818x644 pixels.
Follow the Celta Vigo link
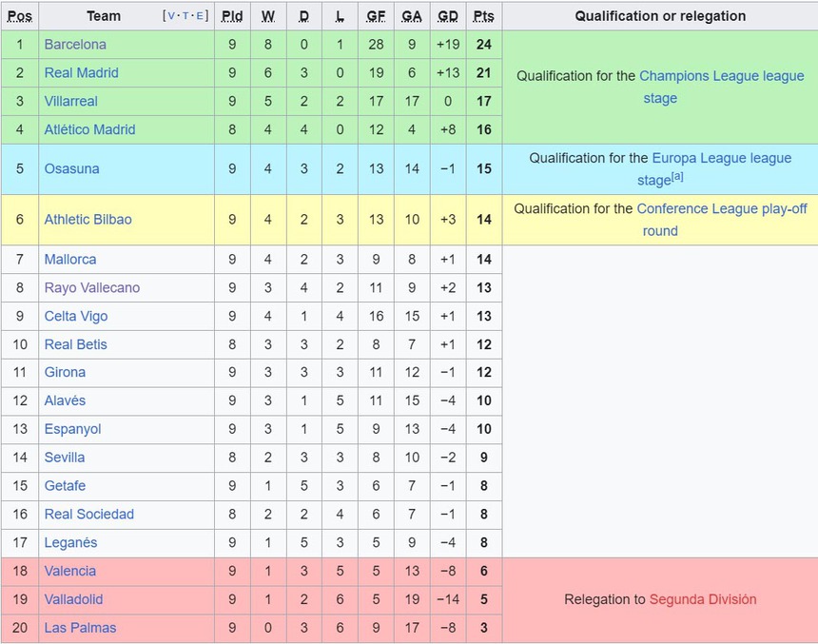pyautogui.click(x=76, y=317)
